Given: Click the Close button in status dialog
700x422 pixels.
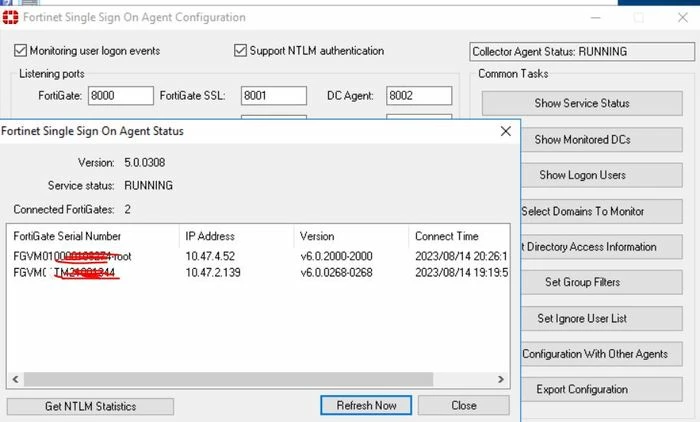Looking at the screenshot, I should [x=463, y=405].
